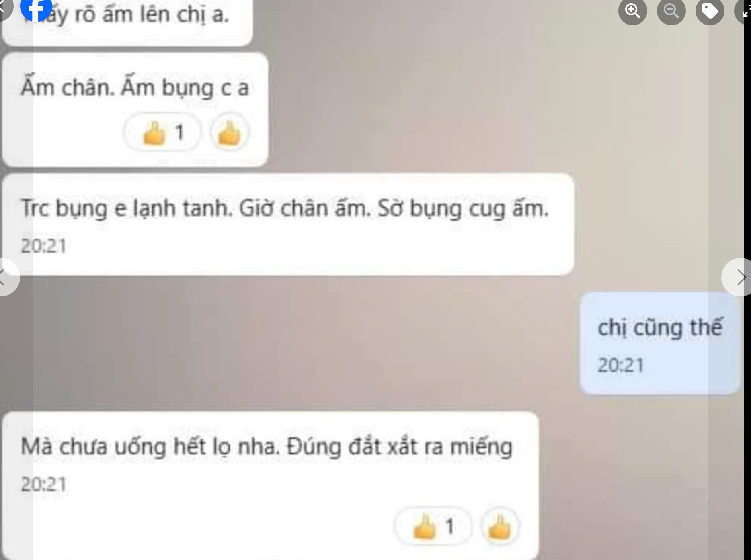Click the 20:21 timestamp under 'Mà chưa uống'

pos(43,484)
